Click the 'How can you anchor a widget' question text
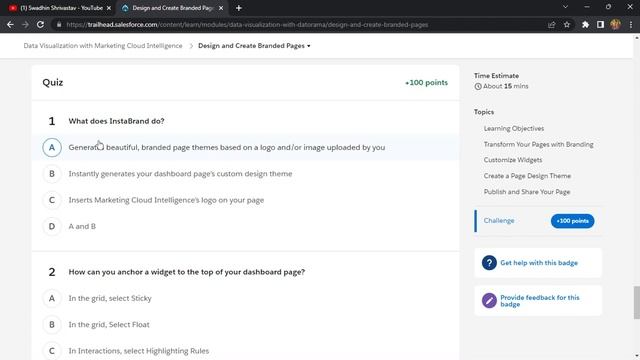 coord(187,272)
